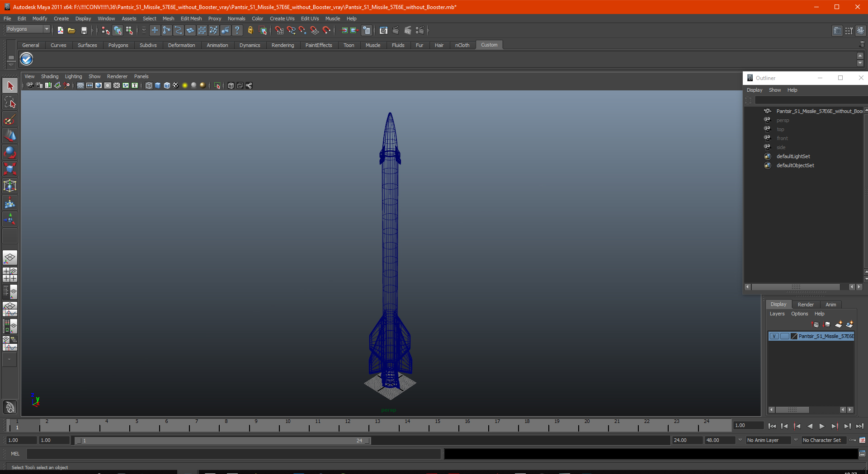Viewport: 868px width, 474px height.
Task: Switch to single perspective view layout
Action: tap(10, 258)
